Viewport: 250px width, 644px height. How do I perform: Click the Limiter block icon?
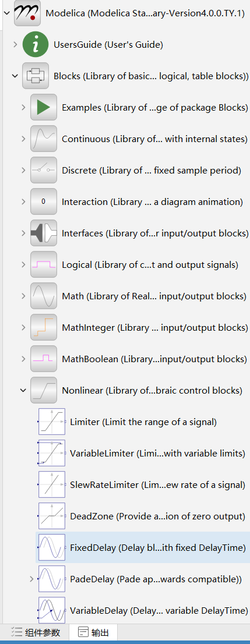coord(52,422)
